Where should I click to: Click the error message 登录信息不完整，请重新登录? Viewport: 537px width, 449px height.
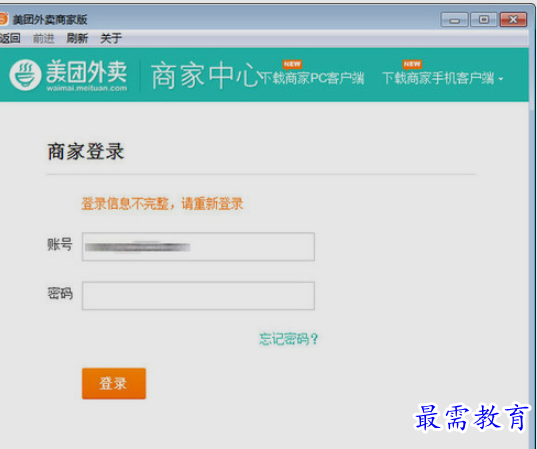pyautogui.click(x=162, y=204)
